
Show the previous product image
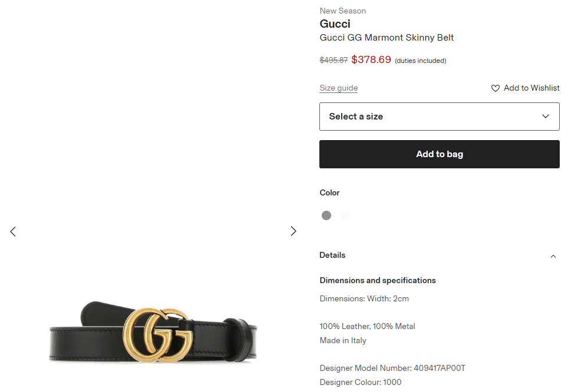tap(13, 231)
